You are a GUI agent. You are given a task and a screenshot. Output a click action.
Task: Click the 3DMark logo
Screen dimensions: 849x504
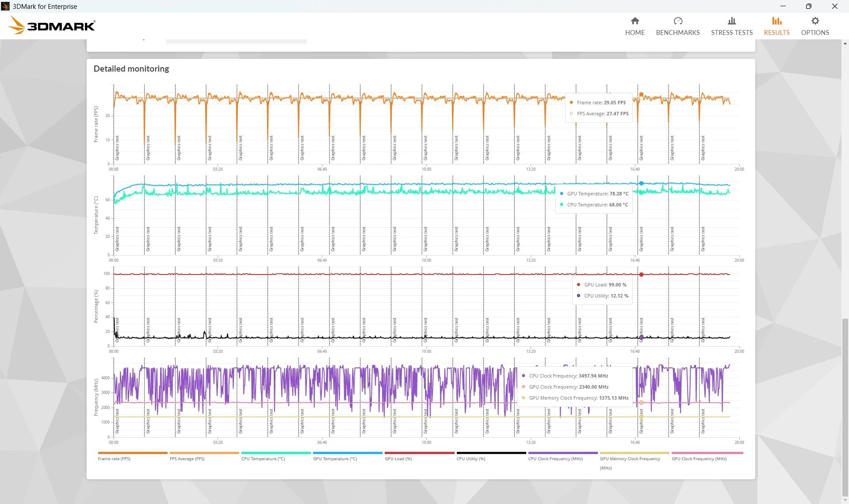(52, 26)
